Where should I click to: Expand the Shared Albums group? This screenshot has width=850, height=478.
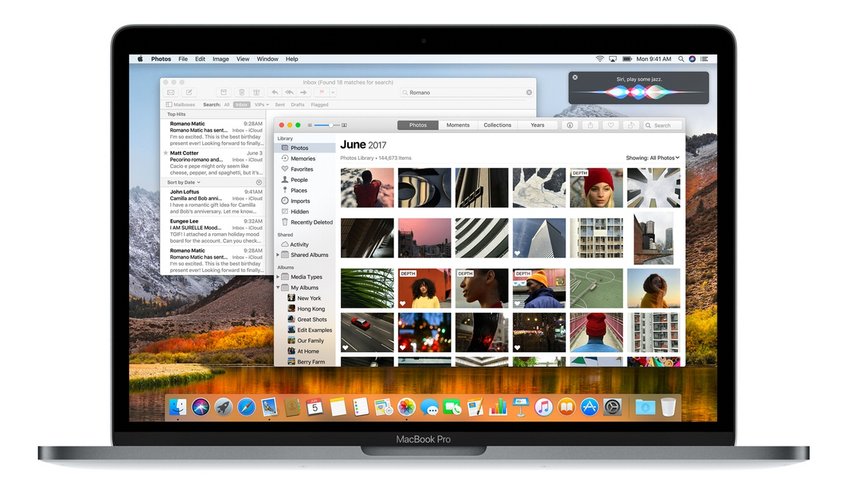coord(278,255)
